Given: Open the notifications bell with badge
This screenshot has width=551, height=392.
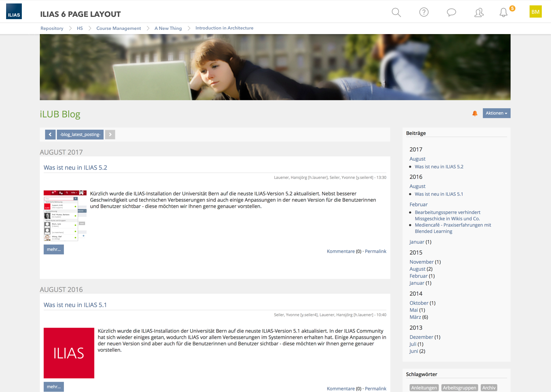Looking at the screenshot, I should 504,13.
